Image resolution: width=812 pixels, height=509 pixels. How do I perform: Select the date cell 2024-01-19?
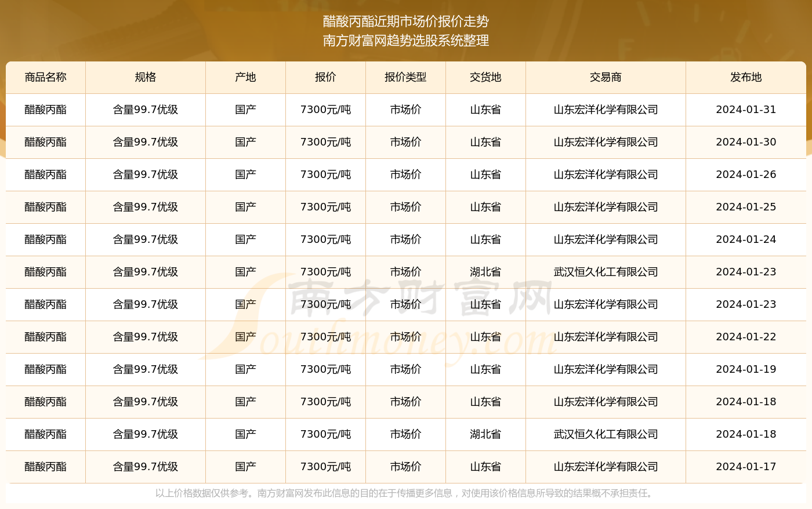746,369
